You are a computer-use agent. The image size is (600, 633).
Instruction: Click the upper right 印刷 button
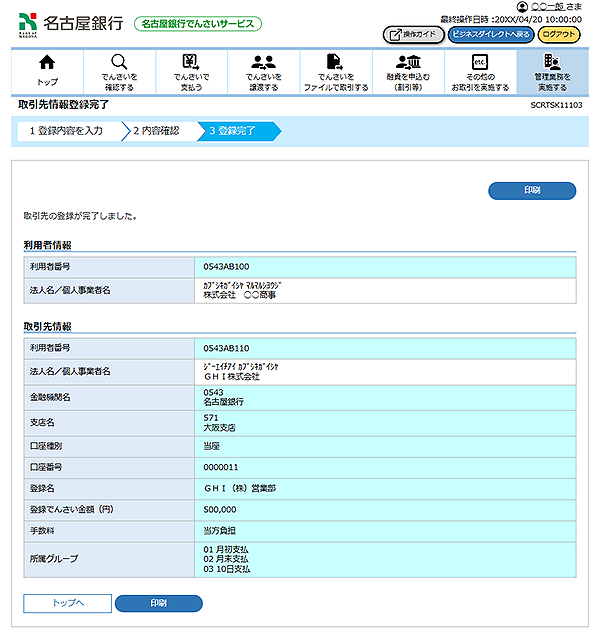coord(532,190)
